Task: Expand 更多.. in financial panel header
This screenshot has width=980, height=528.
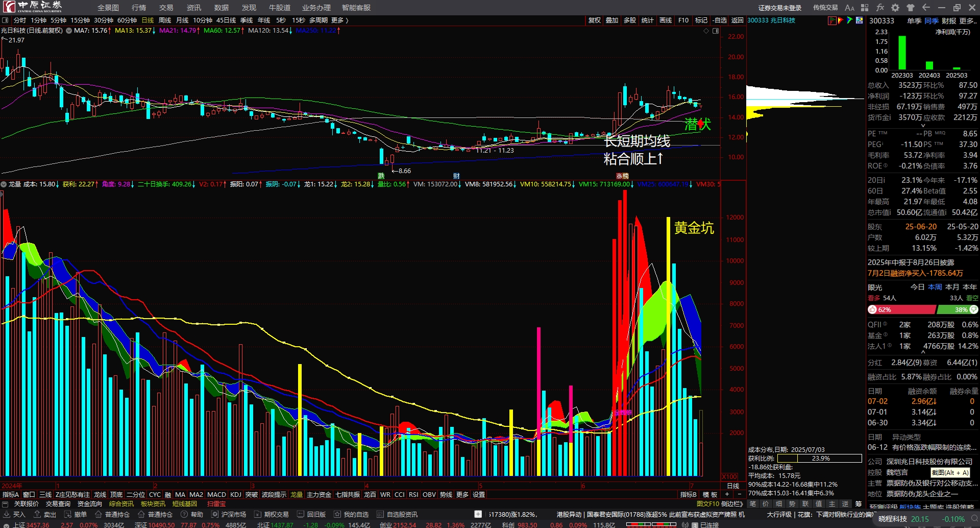Action: pyautogui.click(x=968, y=21)
